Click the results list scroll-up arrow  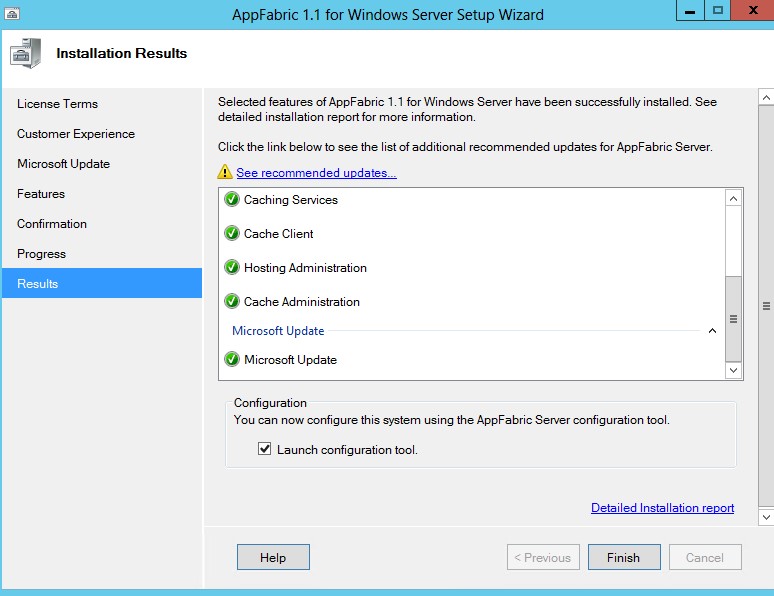pyautogui.click(x=734, y=199)
